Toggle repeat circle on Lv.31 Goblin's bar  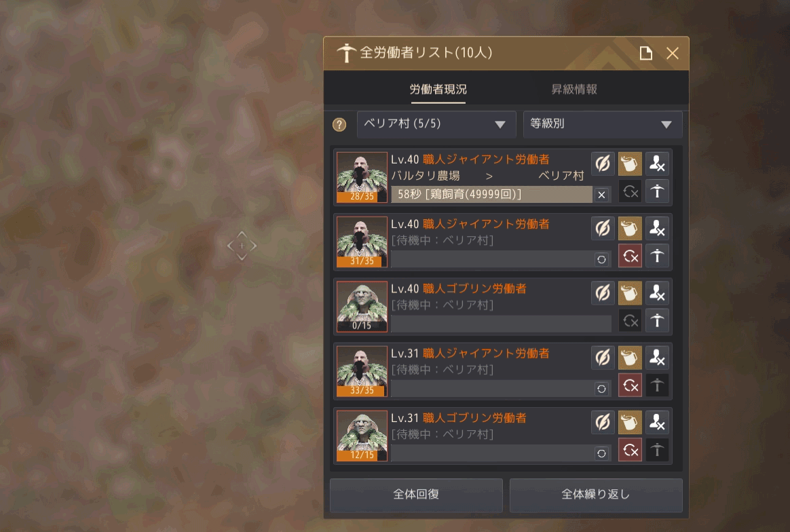click(601, 453)
